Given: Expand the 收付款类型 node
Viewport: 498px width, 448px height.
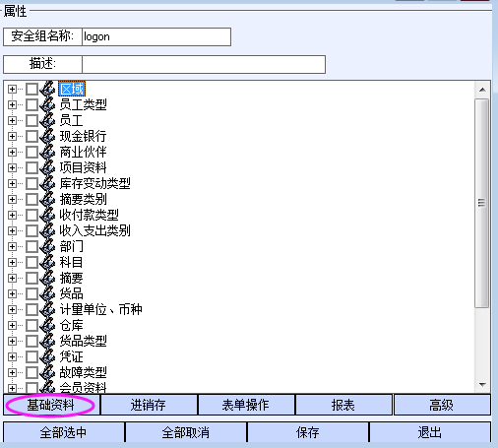Looking at the screenshot, I should [x=12, y=215].
